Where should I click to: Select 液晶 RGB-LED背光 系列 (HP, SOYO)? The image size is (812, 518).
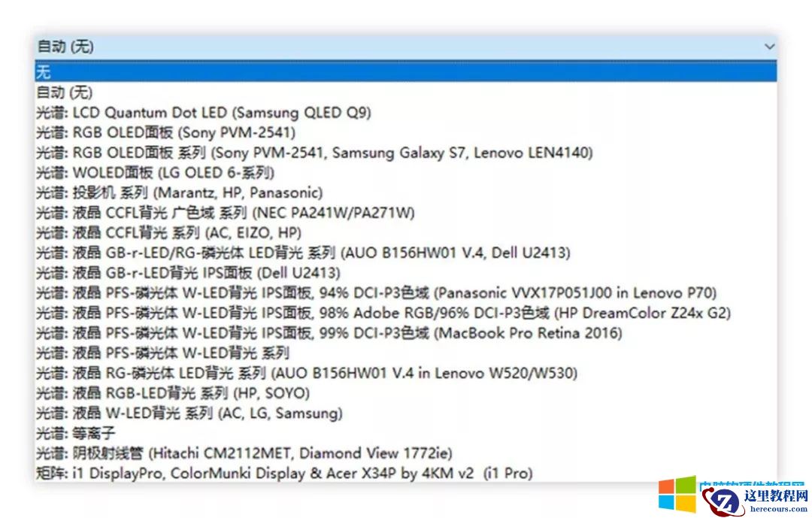pos(406,393)
